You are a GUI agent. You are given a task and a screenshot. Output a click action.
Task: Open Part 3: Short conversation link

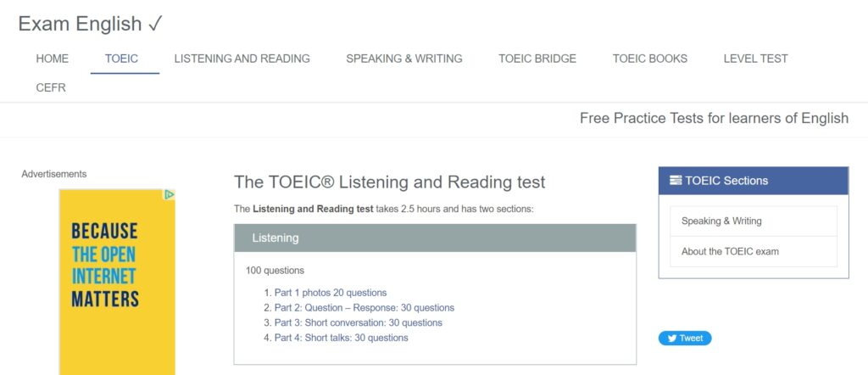[x=359, y=322]
